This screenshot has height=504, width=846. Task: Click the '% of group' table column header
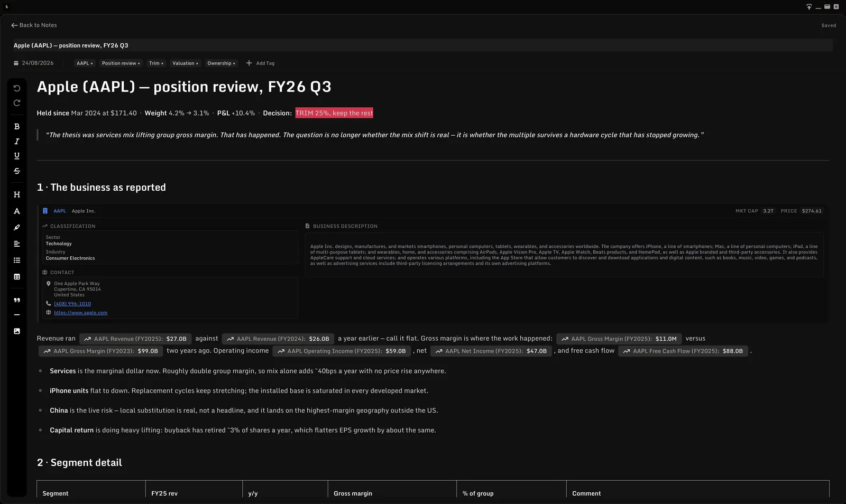(x=478, y=493)
